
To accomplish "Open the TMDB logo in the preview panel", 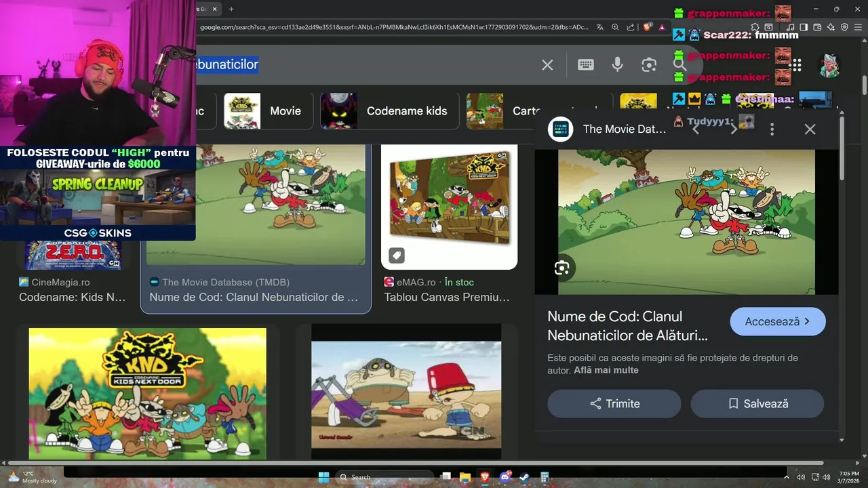I will (x=560, y=129).
